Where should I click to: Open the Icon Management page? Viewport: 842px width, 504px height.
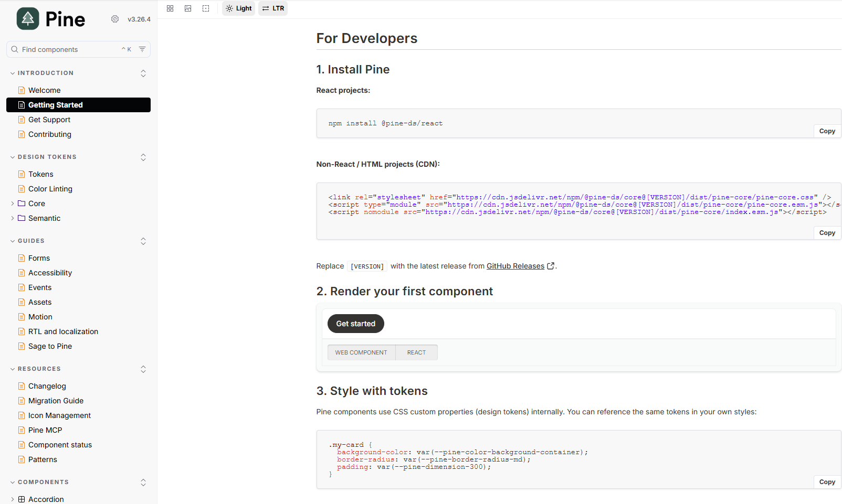click(78, 415)
